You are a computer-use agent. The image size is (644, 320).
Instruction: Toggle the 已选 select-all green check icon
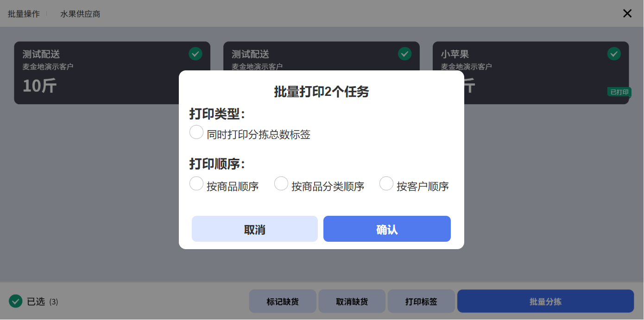pos(16,301)
